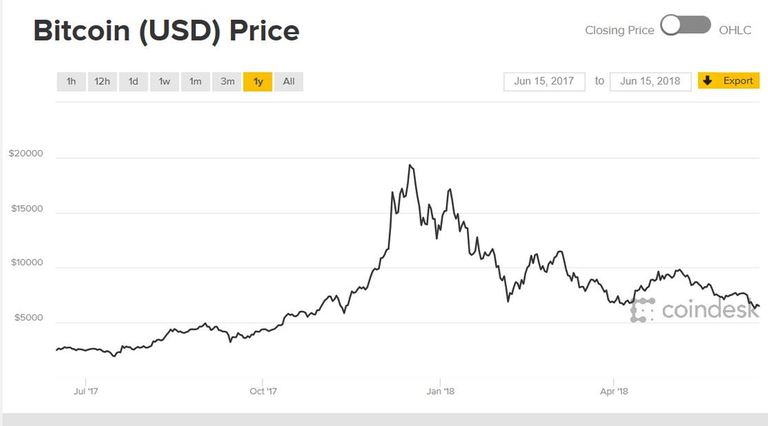
Task: Click the highlighted 1y range button
Action: (x=257, y=81)
